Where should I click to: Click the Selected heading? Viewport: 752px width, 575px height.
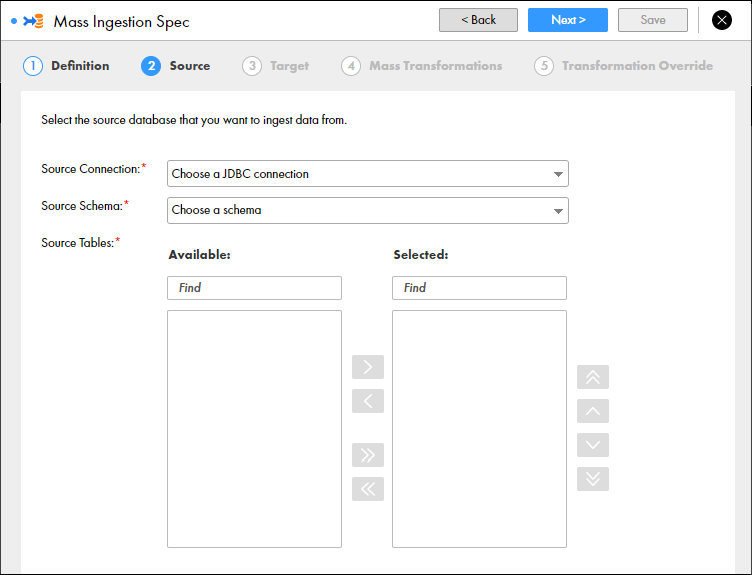coord(421,255)
